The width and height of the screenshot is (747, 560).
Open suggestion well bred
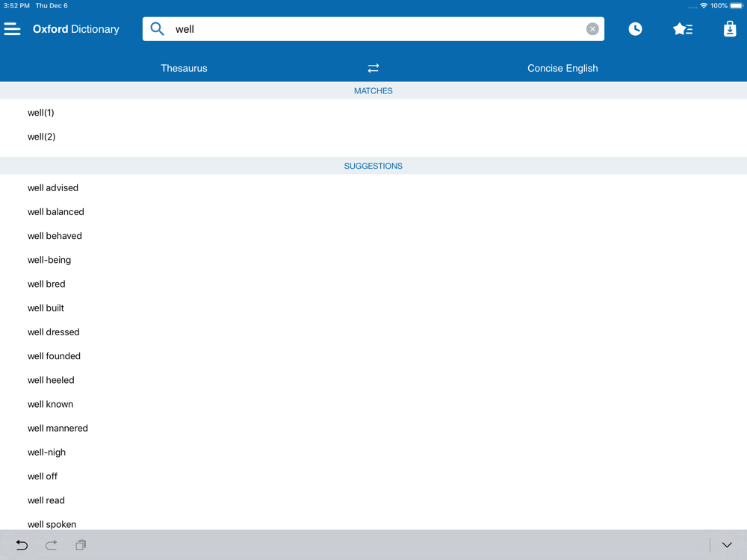pos(373,284)
